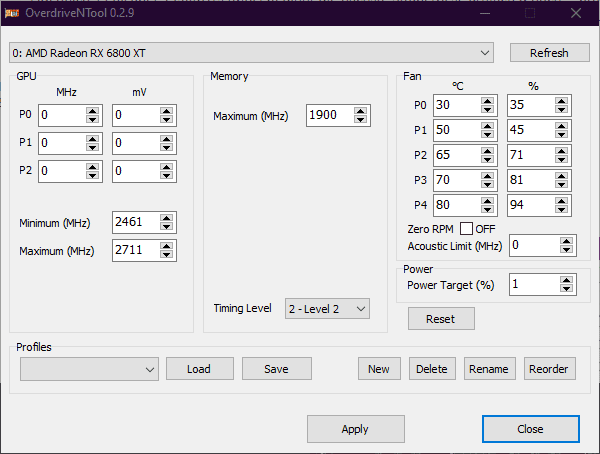Click the OverdriveNTool title bar icon
This screenshot has height=454, width=600.
coord(12,13)
